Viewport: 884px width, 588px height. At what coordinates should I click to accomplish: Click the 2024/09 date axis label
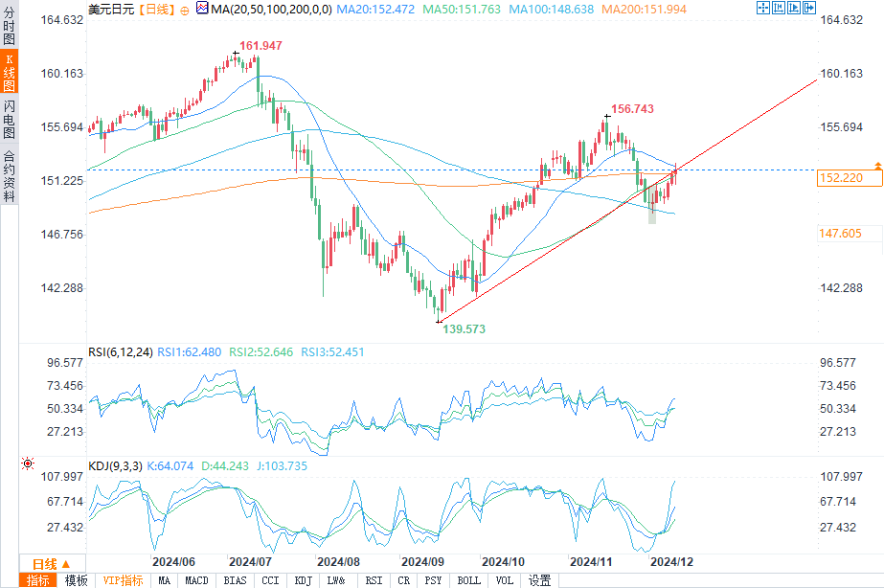422,562
